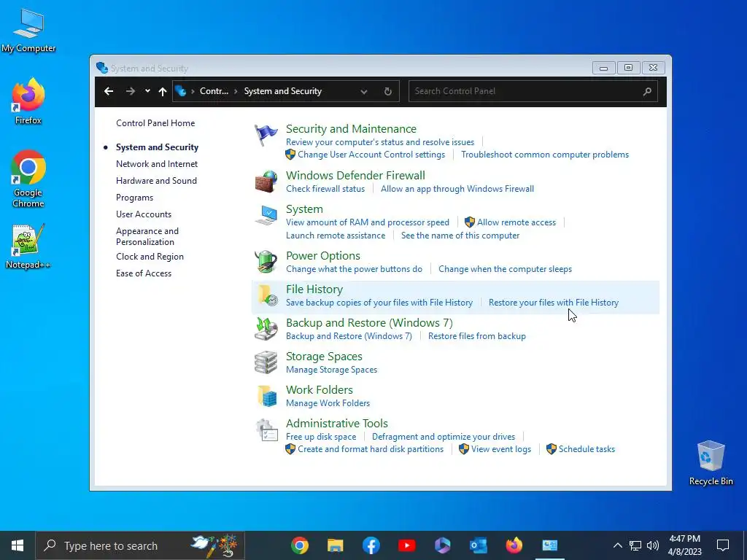The height and width of the screenshot is (560, 747).
Task: Select the Google Chrome desktop shortcut
Action: tap(28, 179)
